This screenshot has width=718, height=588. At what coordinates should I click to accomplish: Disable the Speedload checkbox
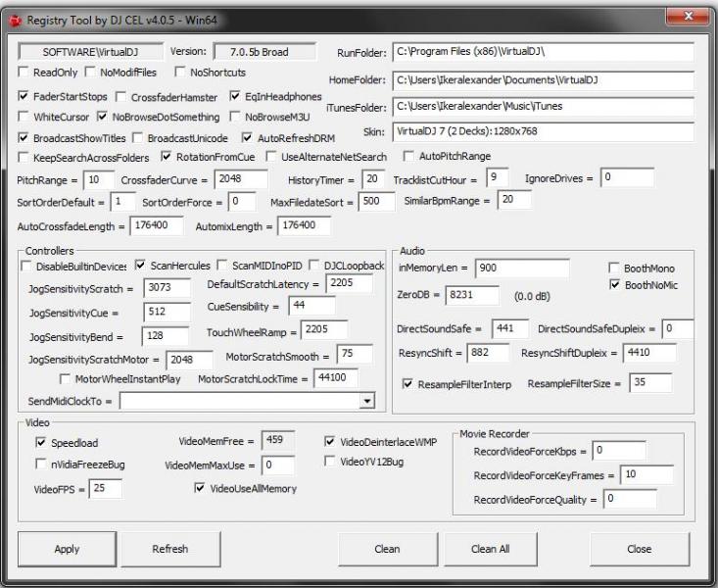(x=41, y=442)
